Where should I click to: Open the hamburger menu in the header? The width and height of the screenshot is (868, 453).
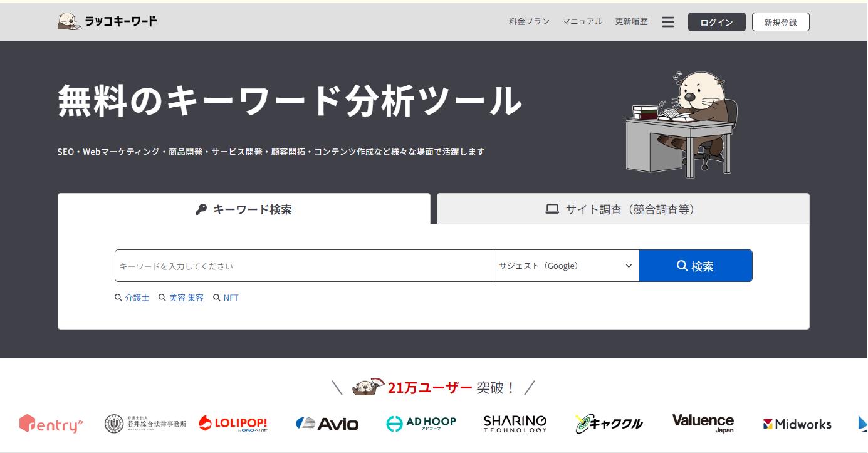tap(667, 21)
